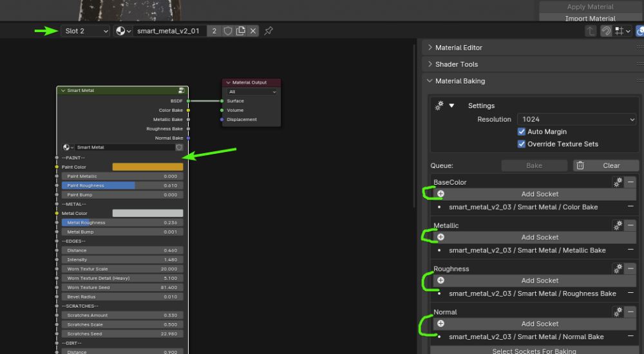The width and height of the screenshot is (644, 354).
Task: Click Displacement input socket on Material Output
Action: pos(222,120)
